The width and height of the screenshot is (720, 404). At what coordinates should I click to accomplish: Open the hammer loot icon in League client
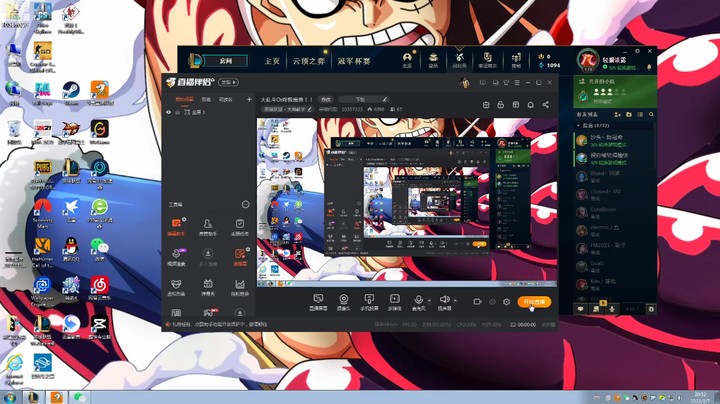(460, 60)
